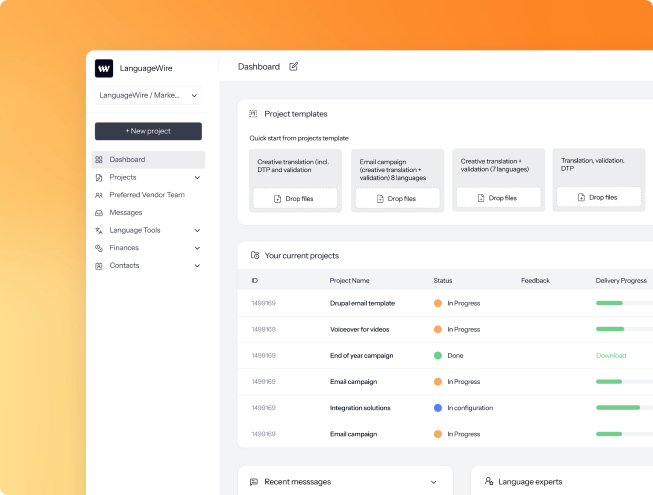Click the Status column header
This screenshot has height=495, width=653.
coord(443,281)
